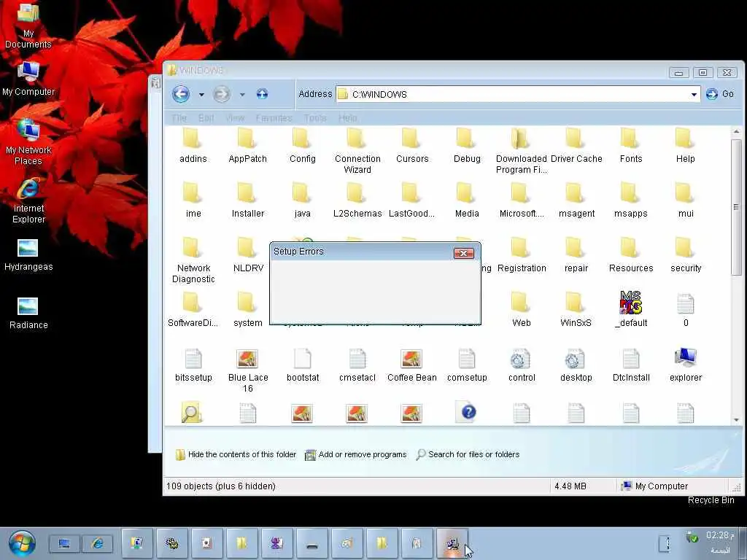This screenshot has height=560, width=747.
Task: Select the mui folder
Action: coord(685,201)
